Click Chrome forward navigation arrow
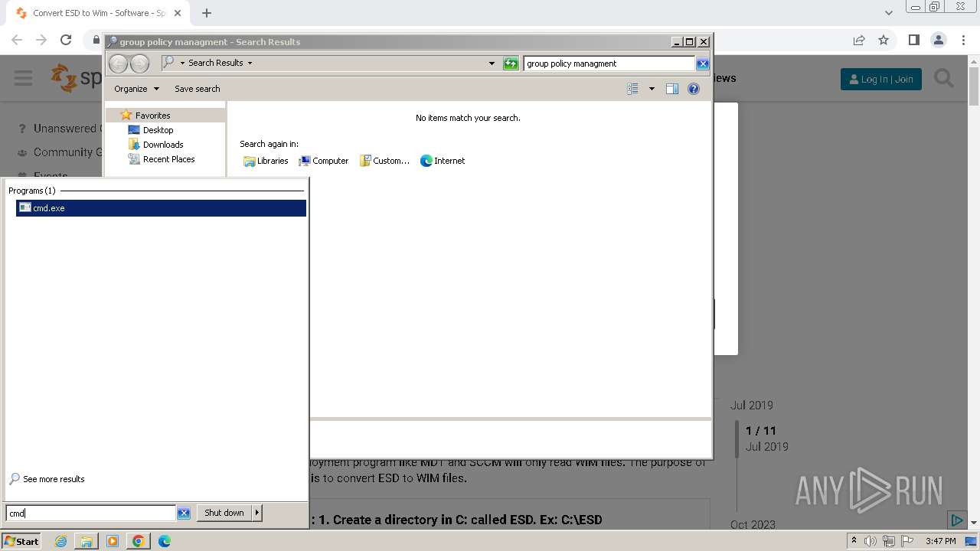The image size is (980, 551). (41, 40)
